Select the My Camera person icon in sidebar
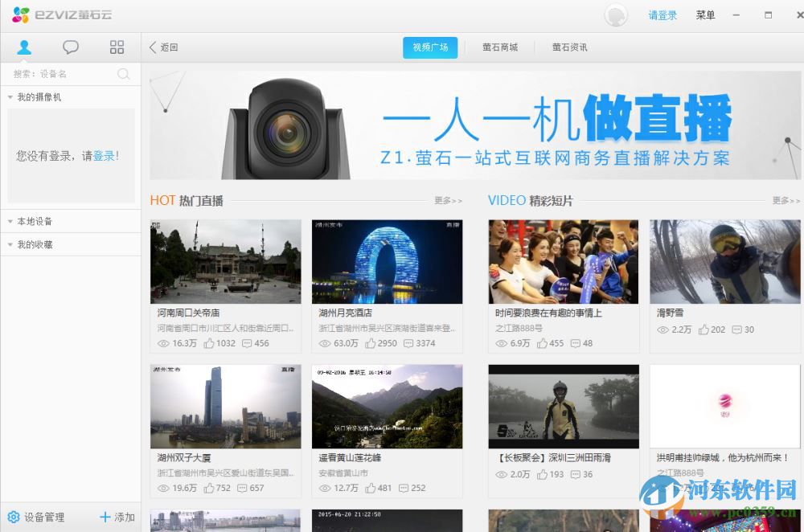 [24, 47]
